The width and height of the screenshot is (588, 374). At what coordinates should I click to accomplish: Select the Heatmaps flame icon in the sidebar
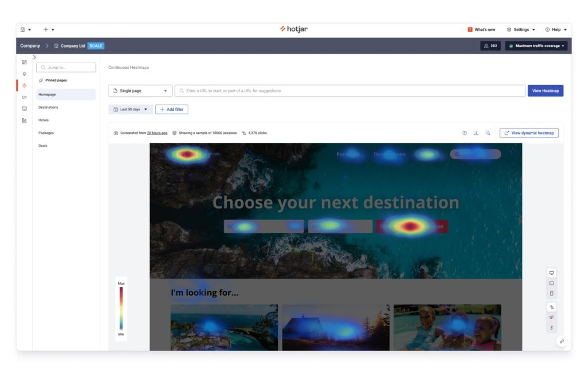coord(24,85)
